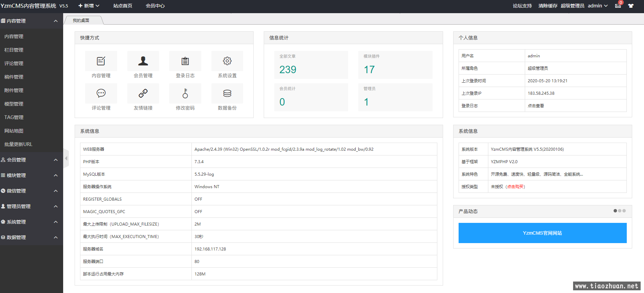Screen dimensions: 644x293
Task: Open the 数据备份 database shortcut icon
Action: (x=227, y=93)
